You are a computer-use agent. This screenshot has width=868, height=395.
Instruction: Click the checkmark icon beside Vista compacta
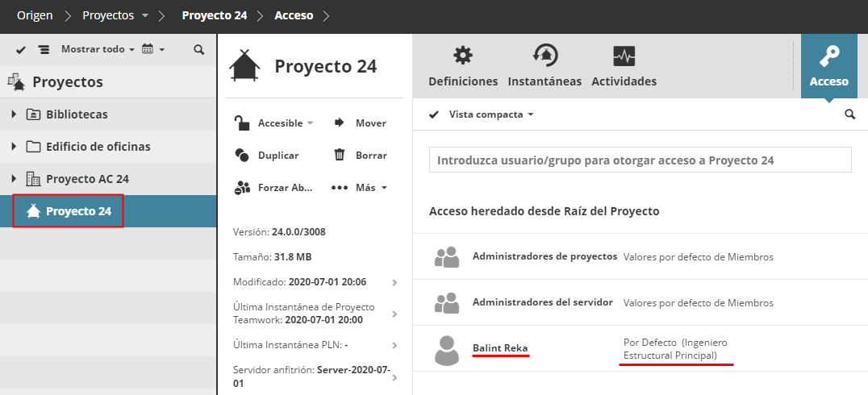click(x=435, y=114)
